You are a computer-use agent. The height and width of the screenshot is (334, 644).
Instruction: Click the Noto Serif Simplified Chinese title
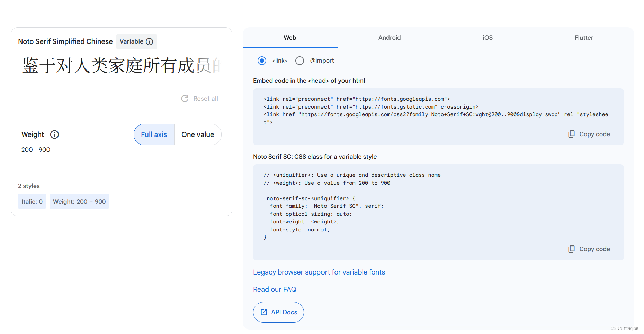pyautogui.click(x=65, y=41)
